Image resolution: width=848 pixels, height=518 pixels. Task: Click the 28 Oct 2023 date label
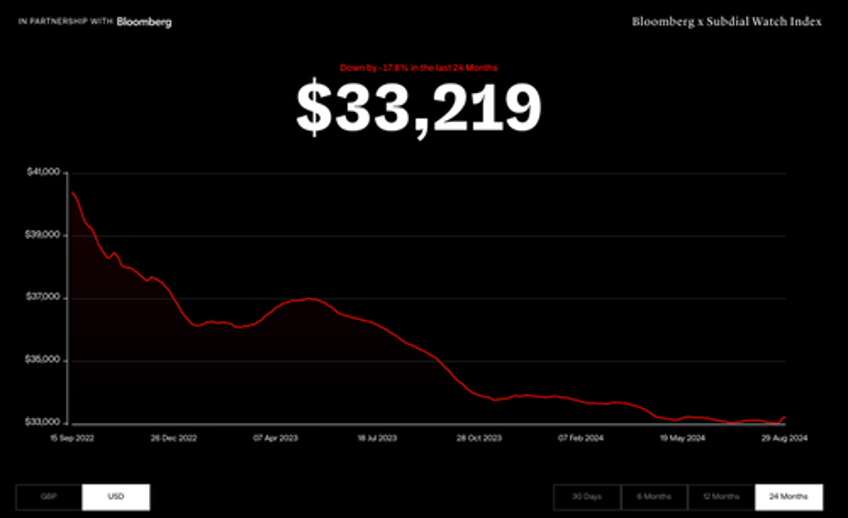click(x=479, y=438)
